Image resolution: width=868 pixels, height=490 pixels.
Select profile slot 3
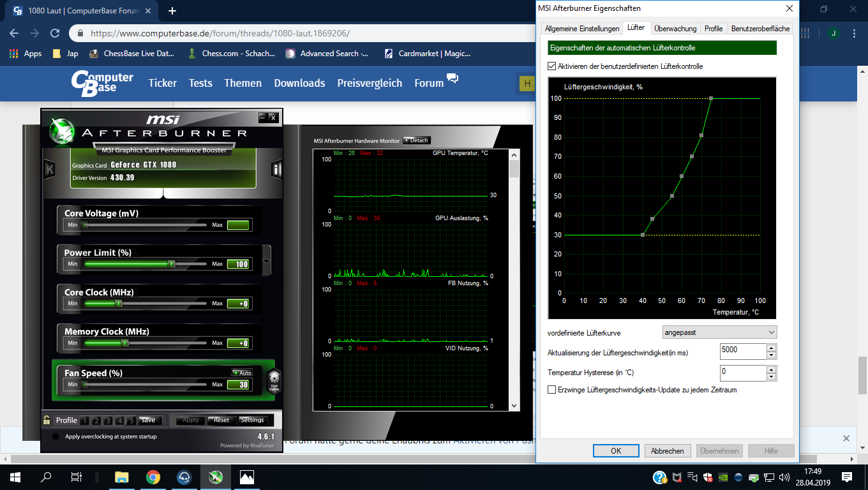[108, 420]
